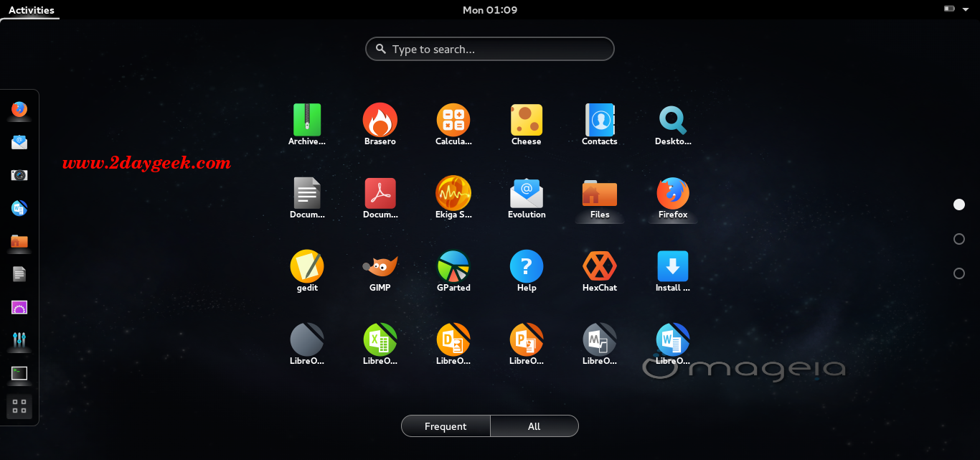Open LibreOffice Draw orange D icon
This screenshot has width=980, height=460.
pyautogui.click(x=453, y=339)
